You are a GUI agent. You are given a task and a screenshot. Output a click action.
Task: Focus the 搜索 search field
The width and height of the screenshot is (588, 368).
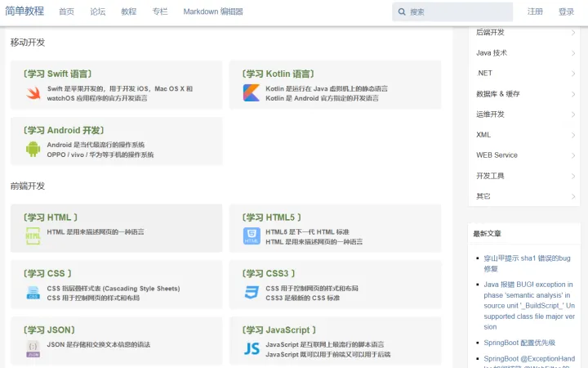click(x=452, y=12)
